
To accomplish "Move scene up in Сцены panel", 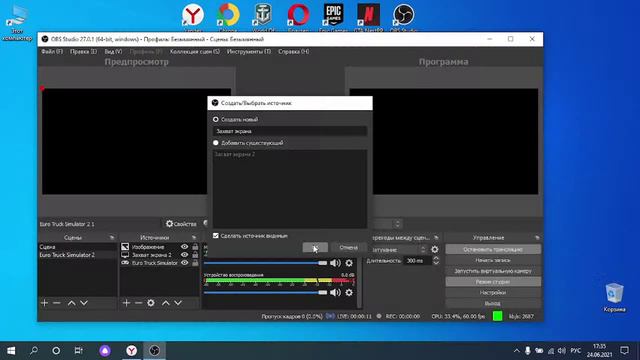I will (71, 303).
